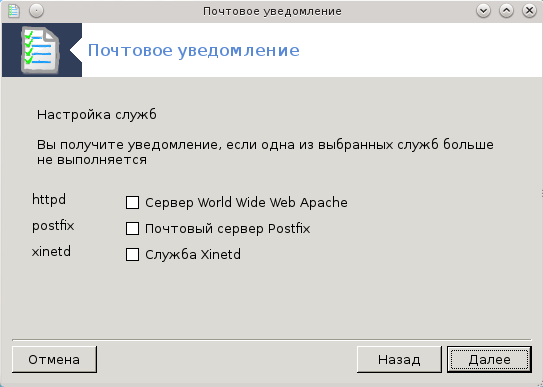Go back using the Назад button
Viewport: 543px width, 387px height.
(x=399, y=359)
